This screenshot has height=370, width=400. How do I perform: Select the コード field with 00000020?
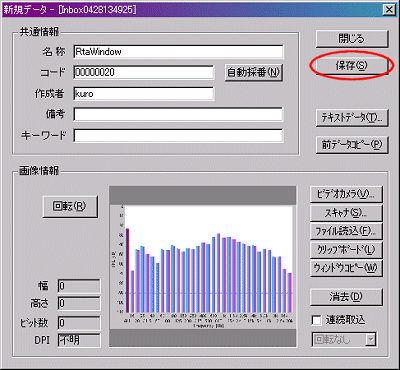point(143,72)
